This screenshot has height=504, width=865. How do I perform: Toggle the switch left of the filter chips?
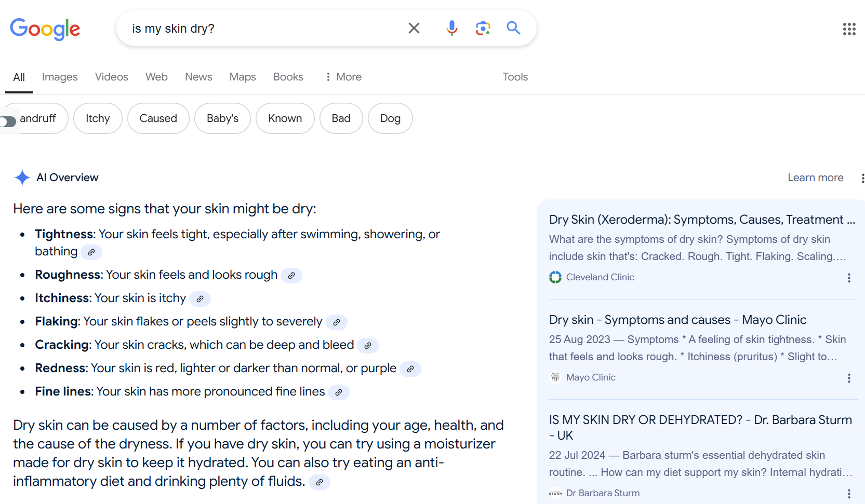tap(8, 121)
